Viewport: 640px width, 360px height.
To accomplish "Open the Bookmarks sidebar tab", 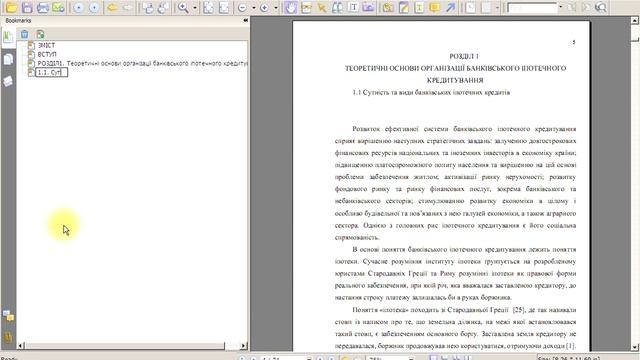I will pos(8,37).
